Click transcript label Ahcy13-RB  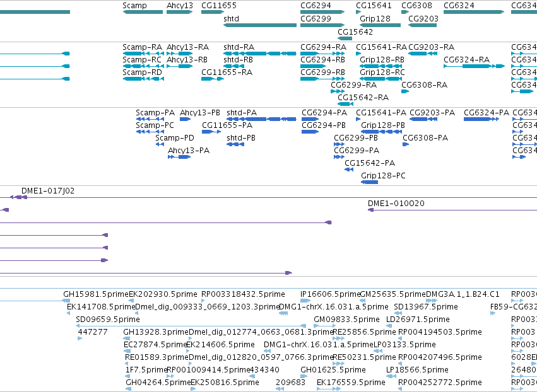pyautogui.click(x=187, y=60)
